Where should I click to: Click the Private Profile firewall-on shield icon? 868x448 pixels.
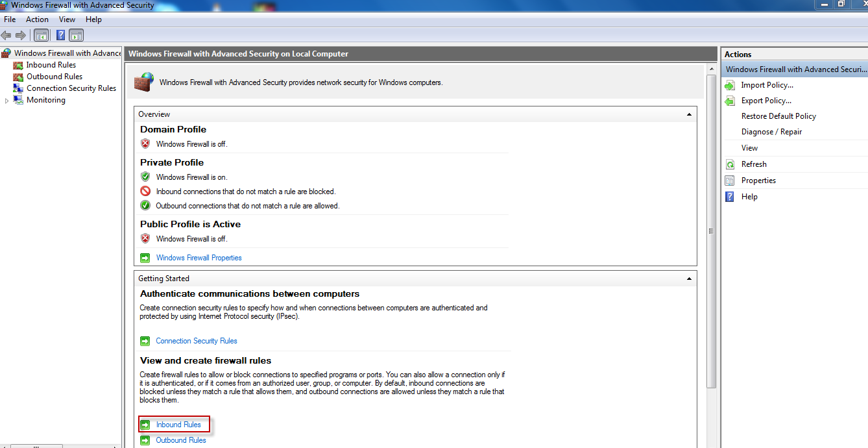[x=145, y=177]
